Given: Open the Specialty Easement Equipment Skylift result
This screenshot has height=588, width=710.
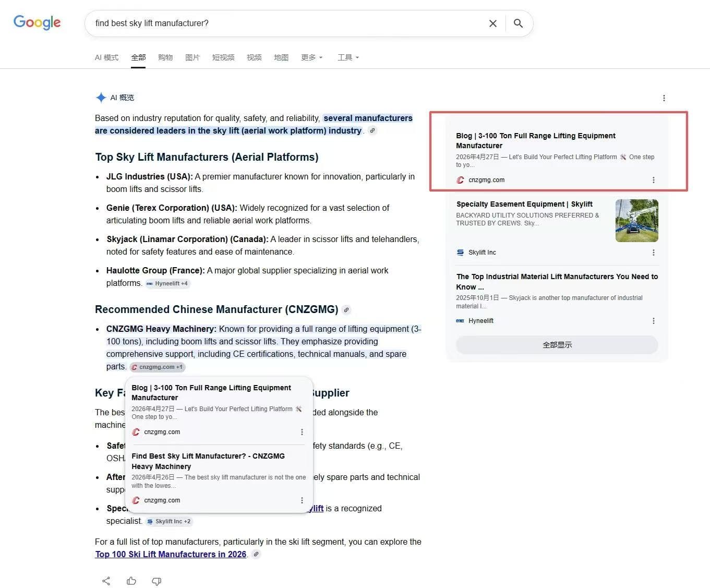Looking at the screenshot, I should tap(524, 204).
